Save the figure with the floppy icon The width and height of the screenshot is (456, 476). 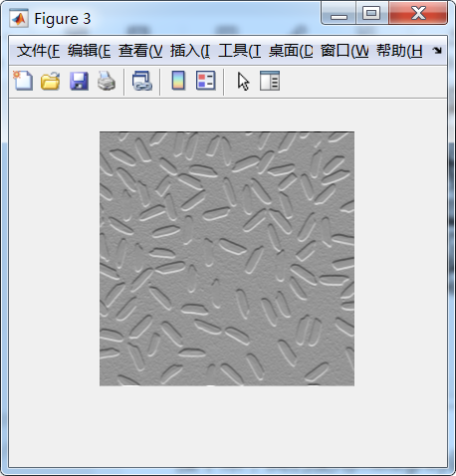(x=79, y=81)
